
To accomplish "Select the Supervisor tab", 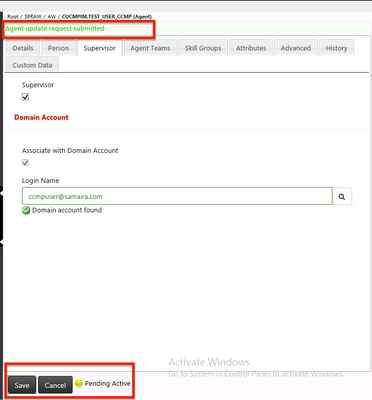I will click(x=100, y=48).
